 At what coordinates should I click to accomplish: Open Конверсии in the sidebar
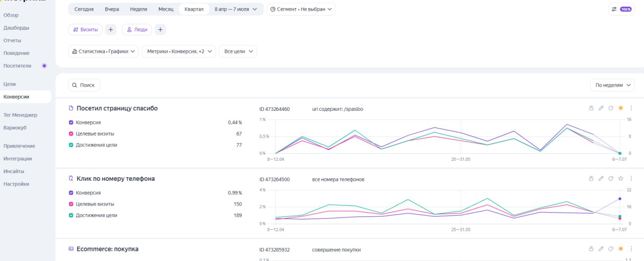coord(25,97)
